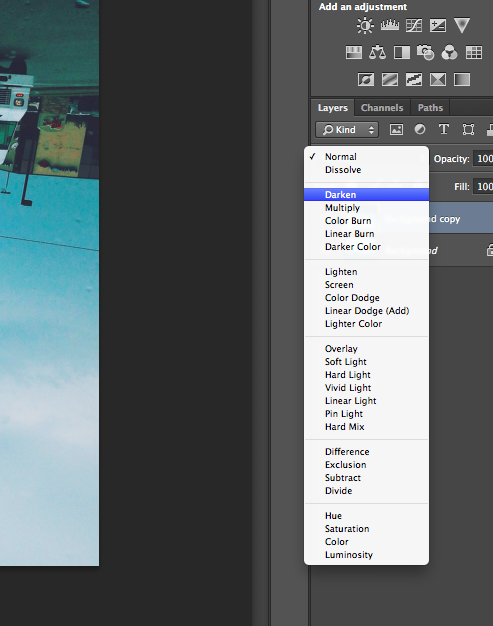
Task: Choose Screen blend mode
Action: tap(366, 285)
